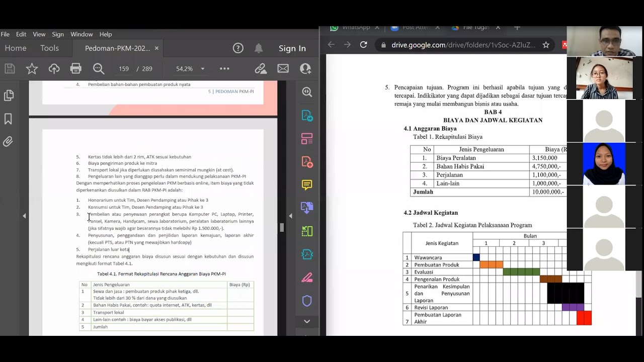Go back in the Chrome browser

pos(331,45)
